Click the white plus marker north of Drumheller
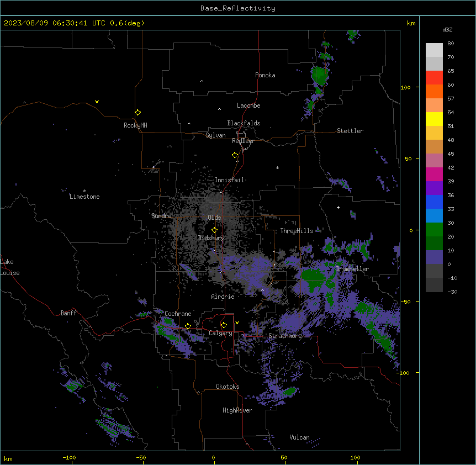476x465 pixels. [338, 207]
